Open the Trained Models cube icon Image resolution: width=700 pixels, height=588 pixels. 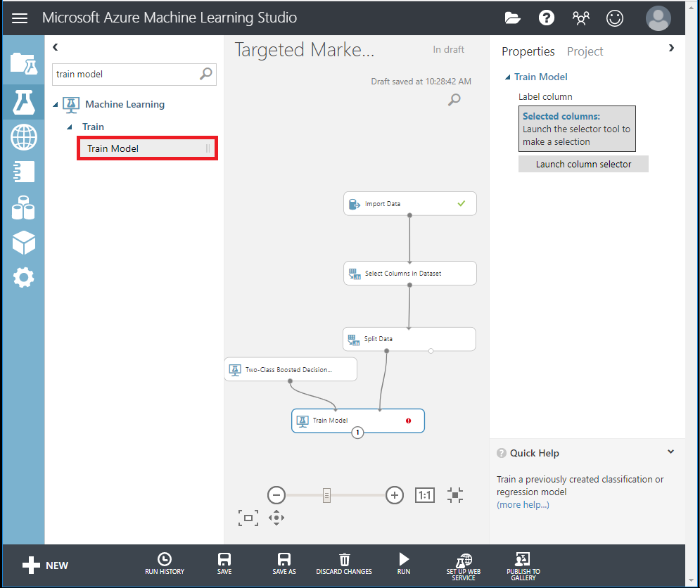click(x=23, y=243)
